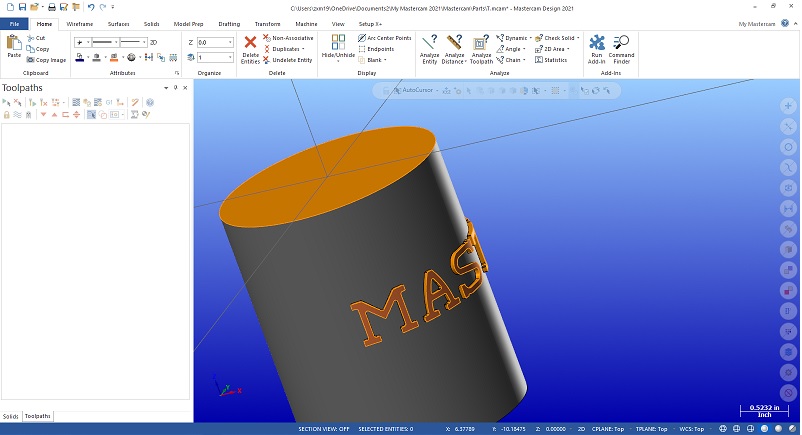Click the toolpath manager help icon with snowflake circle
The image size is (802, 435).
(150, 102)
